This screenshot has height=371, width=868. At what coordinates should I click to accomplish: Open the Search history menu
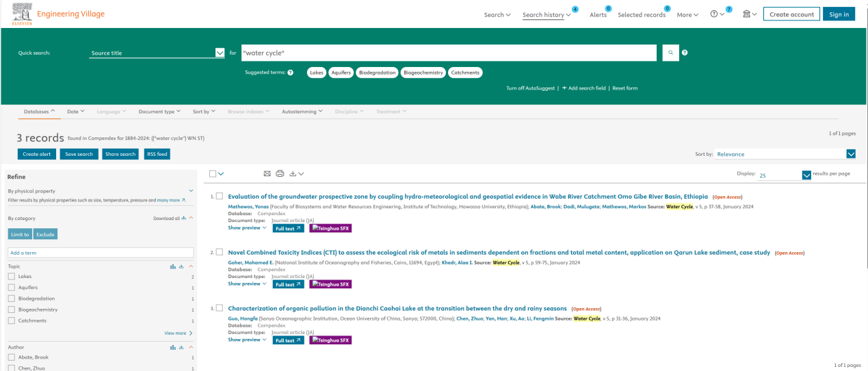547,14
